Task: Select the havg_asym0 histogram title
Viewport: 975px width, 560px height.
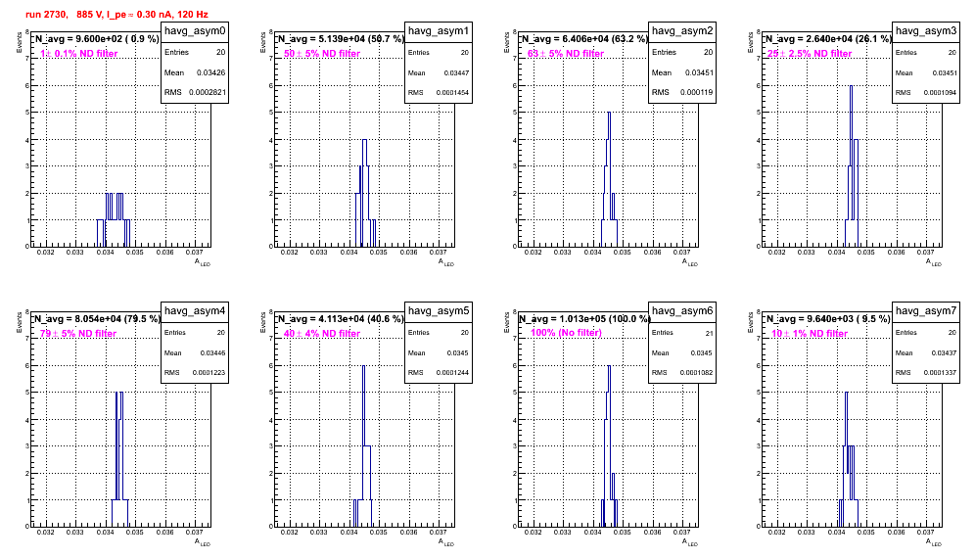Action: pyautogui.click(x=195, y=31)
